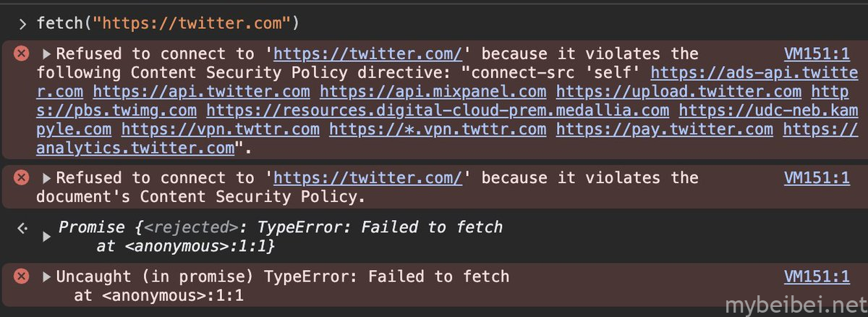Click the fetch command input line
The image size is (868, 317).
tap(168, 24)
